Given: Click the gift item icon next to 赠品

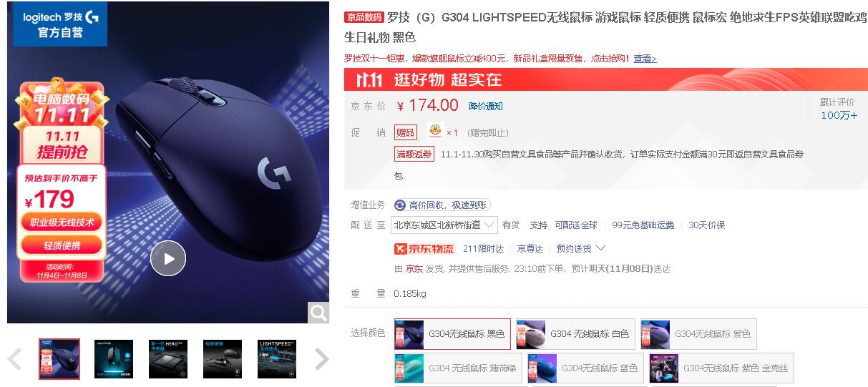Looking at the screenshot, I should (x=436, y=132).
